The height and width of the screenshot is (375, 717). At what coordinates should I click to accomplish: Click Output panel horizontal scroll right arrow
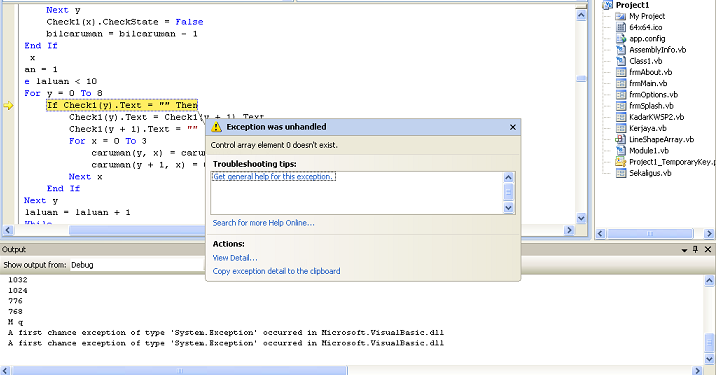698,370
